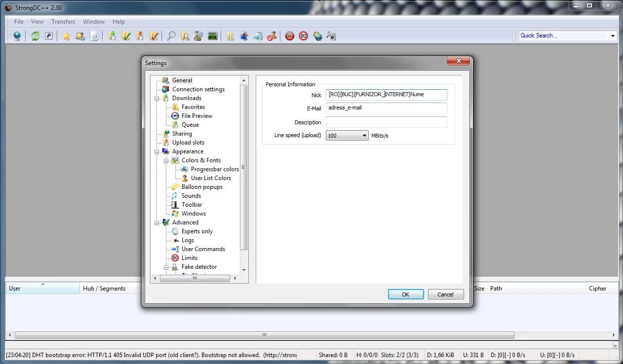623x364 pixels.
Task: Collapse the Appearance tree node
Action: tap(157, 151)
